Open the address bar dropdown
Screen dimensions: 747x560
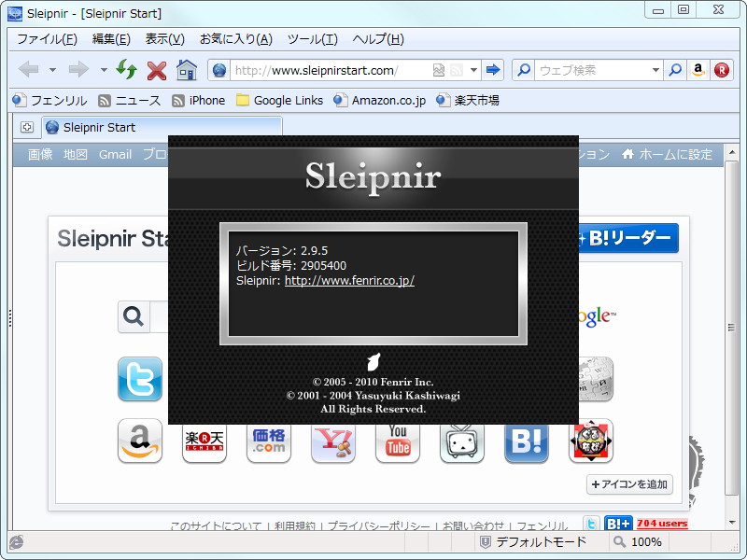(x=473, y=70)
